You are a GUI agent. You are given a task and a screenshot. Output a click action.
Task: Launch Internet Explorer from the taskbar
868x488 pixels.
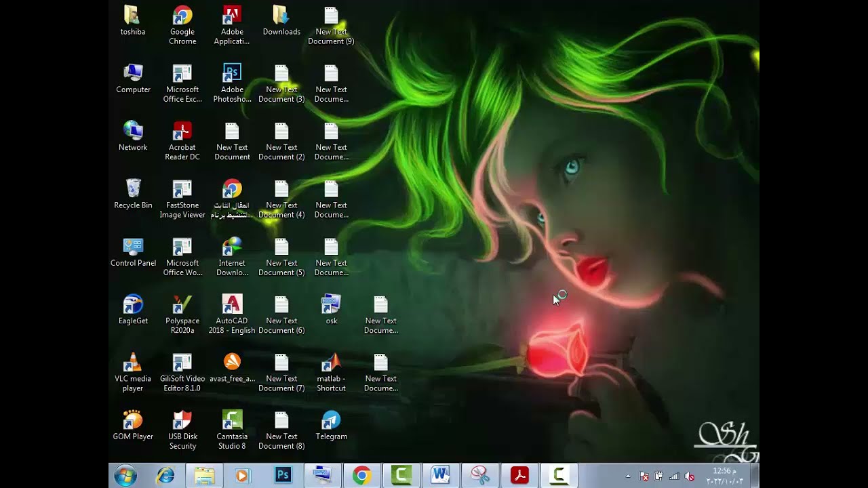pyautogui.click(x=165, y=476)
